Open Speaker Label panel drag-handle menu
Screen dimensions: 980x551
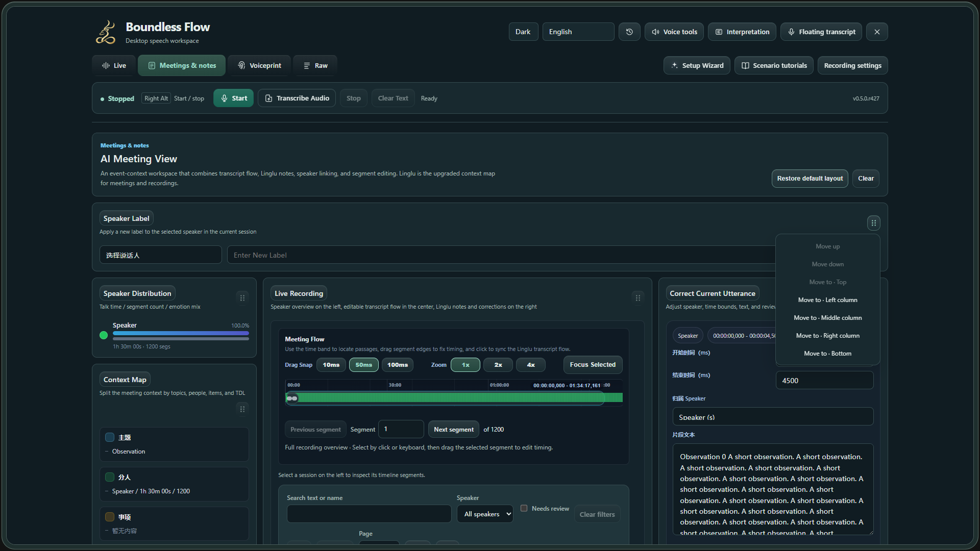pyautogui.click(x=873, y=223)
